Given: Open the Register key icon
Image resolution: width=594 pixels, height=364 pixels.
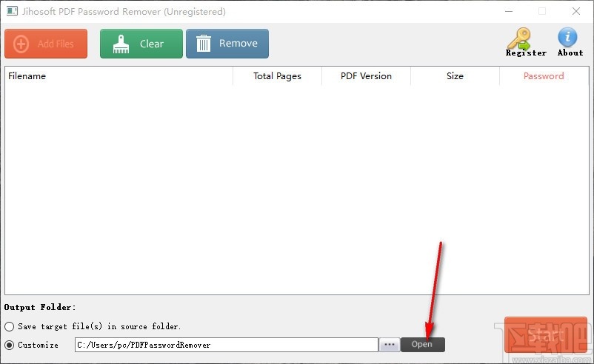Looking at the screenshot, I should (x=526, y=42).
